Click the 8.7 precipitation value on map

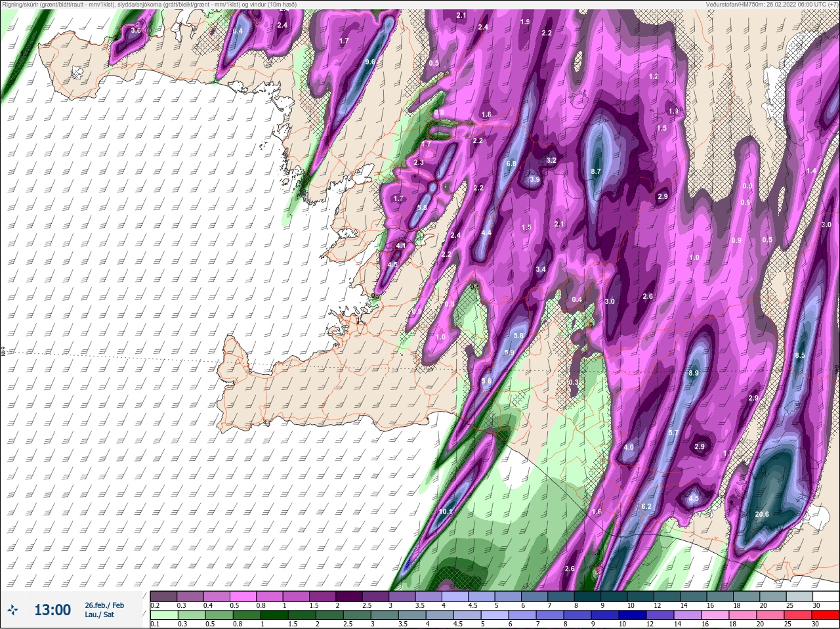(x=596, y=171)
